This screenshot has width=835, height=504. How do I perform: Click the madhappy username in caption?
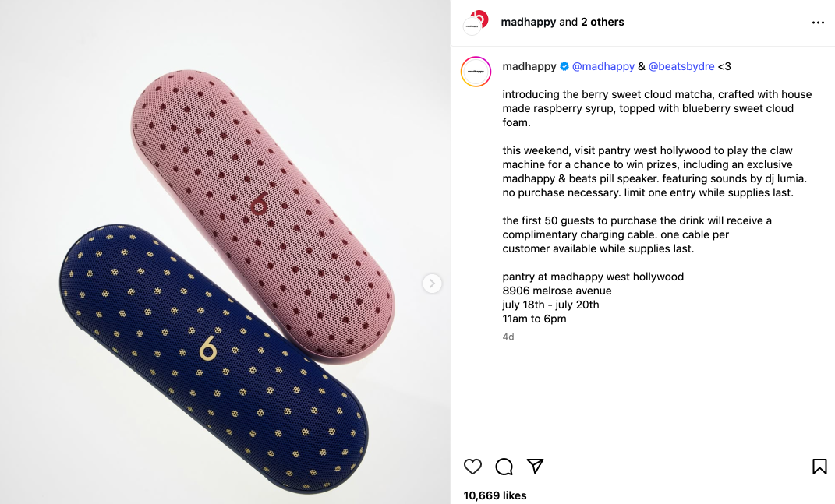click(x=529, y=66)
